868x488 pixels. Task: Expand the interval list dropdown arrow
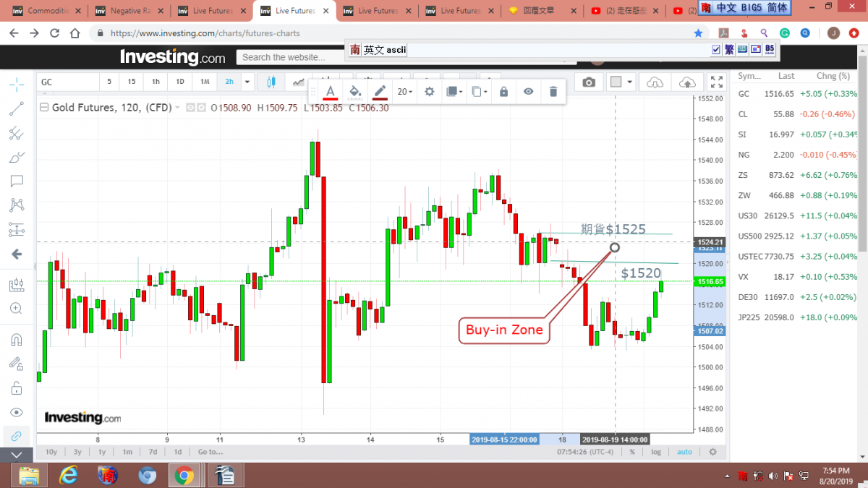tap(247, 82)
